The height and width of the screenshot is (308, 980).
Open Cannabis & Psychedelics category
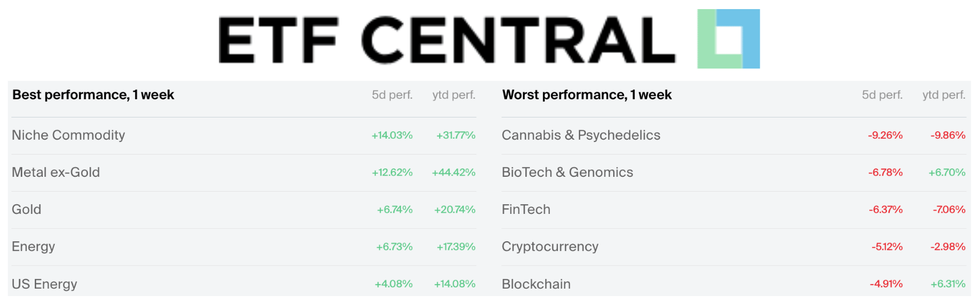pyautogui.click(x=581, y=135)
